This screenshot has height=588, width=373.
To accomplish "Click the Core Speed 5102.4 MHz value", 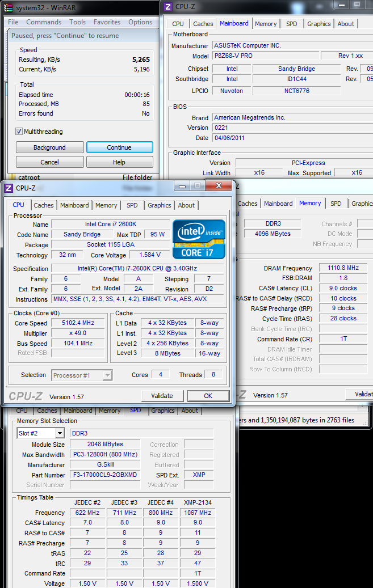I will point(78,323).
